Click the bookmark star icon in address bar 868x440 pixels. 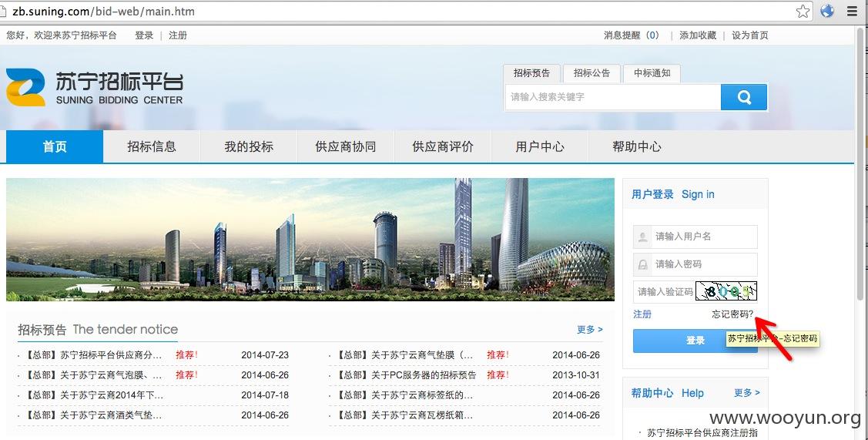tap(803, 11)
